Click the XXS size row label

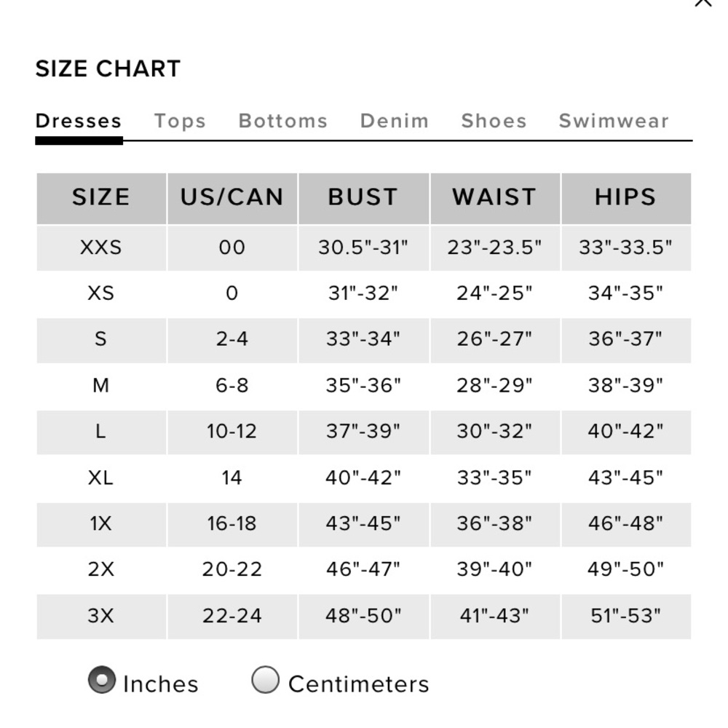tap(101, 248)
